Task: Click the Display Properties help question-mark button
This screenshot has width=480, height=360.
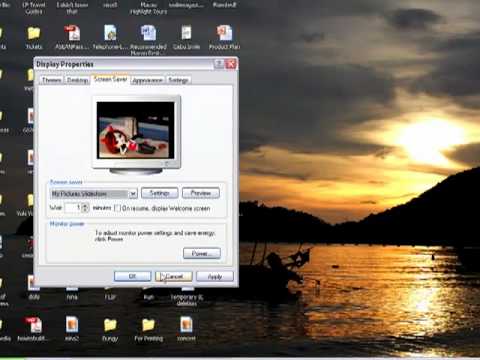Action: tap(219, 64)
